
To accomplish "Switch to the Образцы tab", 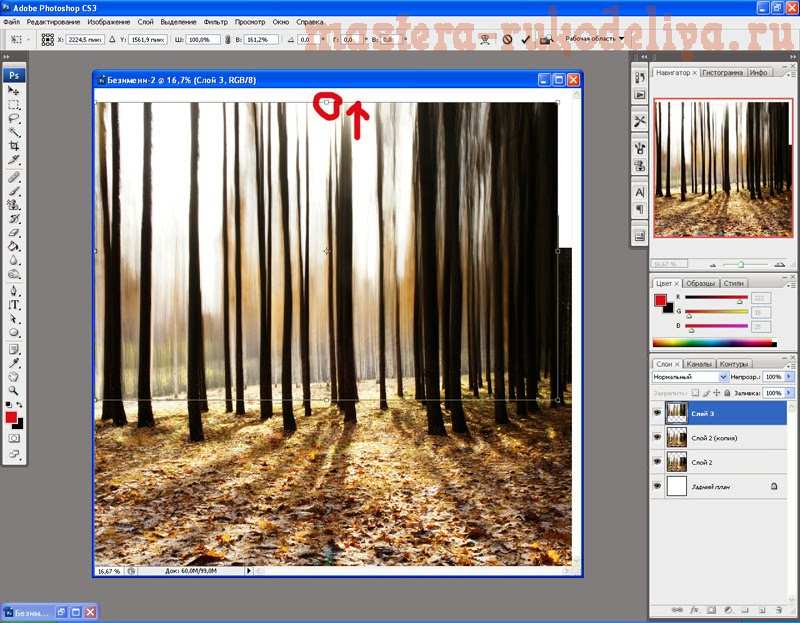I will [700, 283].
